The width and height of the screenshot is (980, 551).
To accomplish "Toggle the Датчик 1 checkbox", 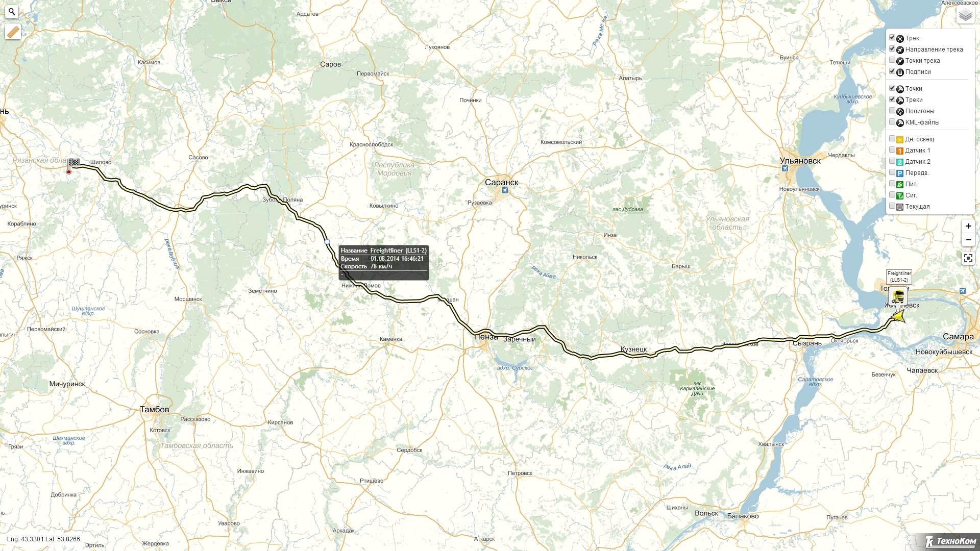I will [892, 150].
